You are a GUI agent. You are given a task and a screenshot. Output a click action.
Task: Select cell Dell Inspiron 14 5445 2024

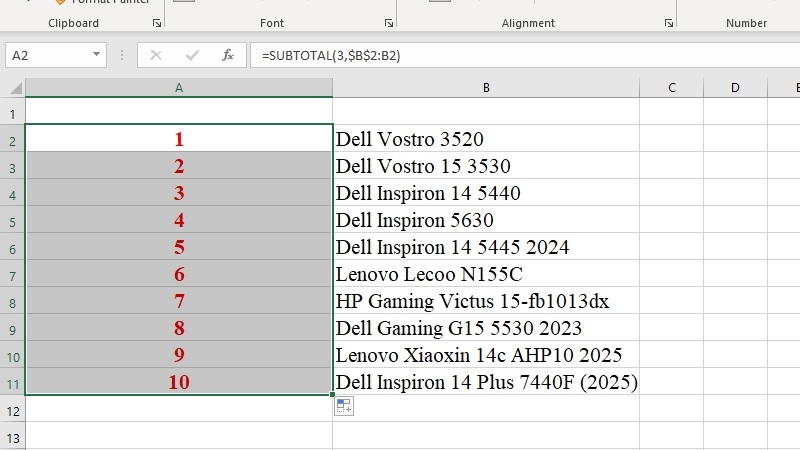(x=486, y=246)
